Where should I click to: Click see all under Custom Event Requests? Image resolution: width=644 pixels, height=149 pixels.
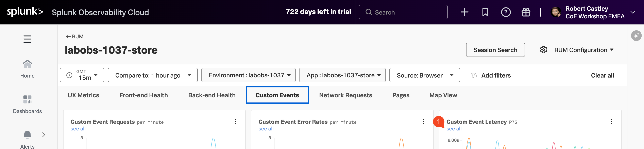tap(78, 129)
